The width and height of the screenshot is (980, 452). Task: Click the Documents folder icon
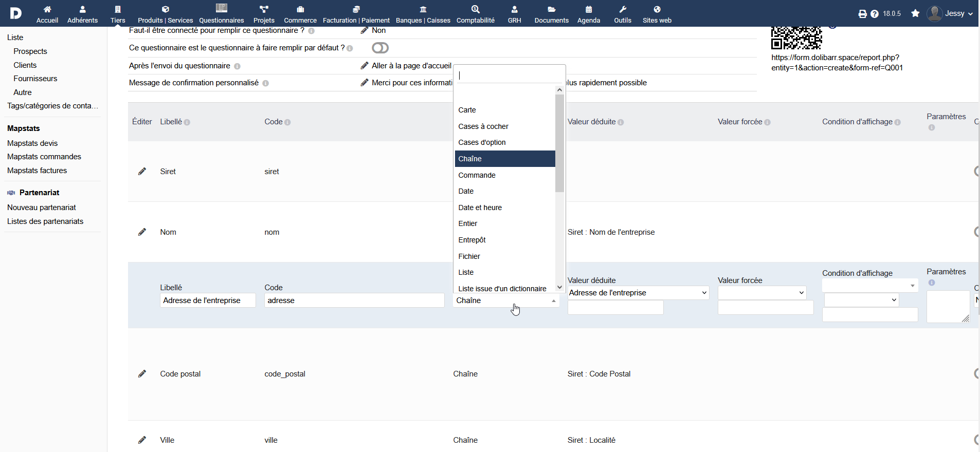coord(552,9)
